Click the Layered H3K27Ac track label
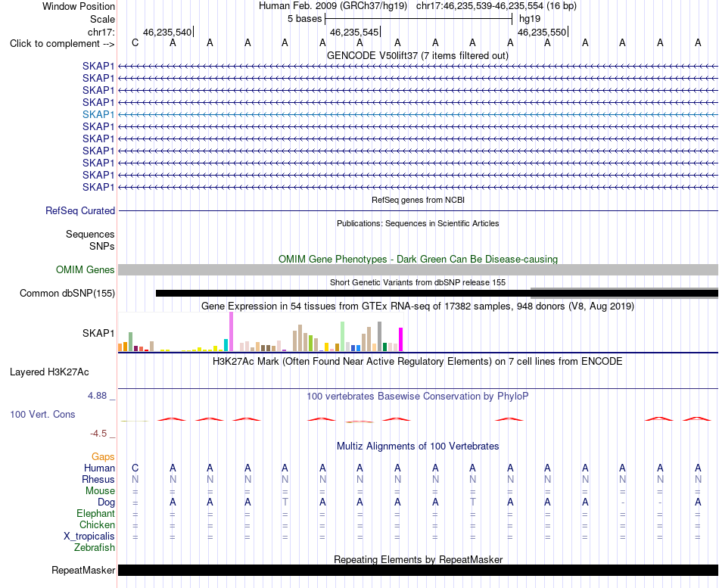The height and width of the screenshot is (588, 719). (x=49, y=372)
